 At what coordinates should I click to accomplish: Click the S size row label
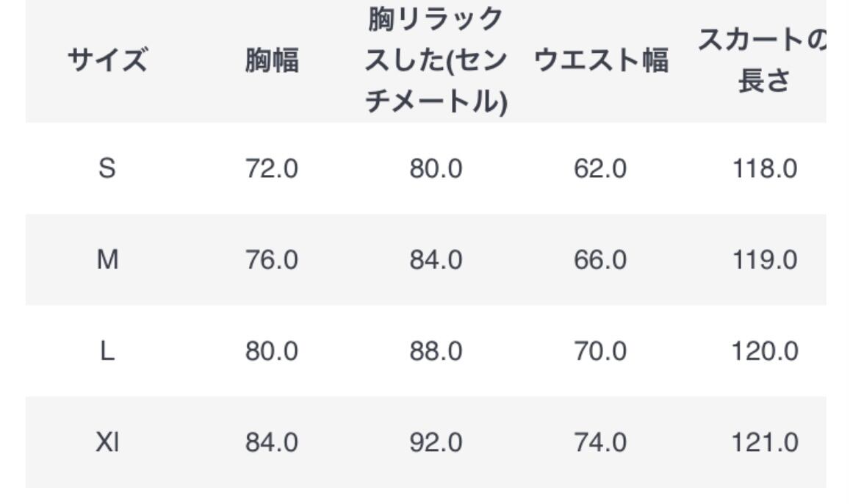[x=107, y=169]
